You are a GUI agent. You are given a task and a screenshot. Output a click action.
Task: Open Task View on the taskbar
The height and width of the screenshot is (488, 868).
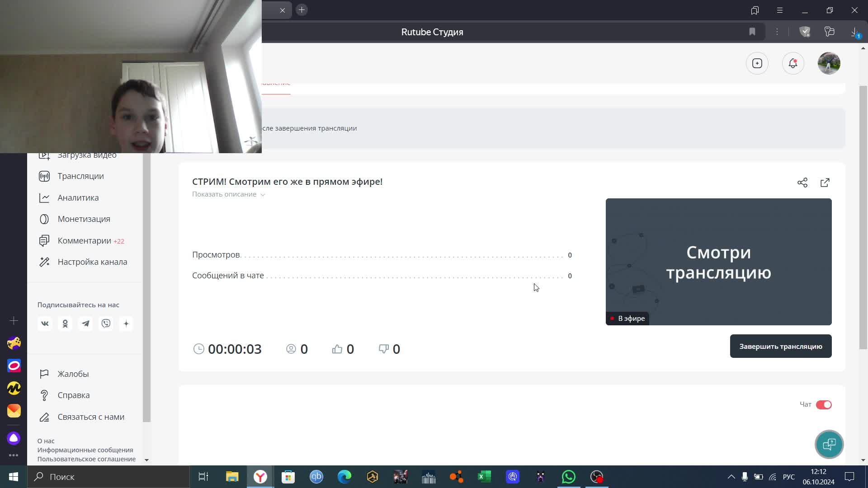pyautogui.click(x=203, y=477)
